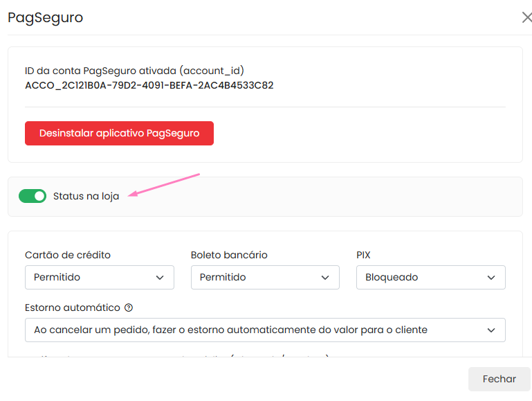Open the Cartão de crédito dropdown
This screenshot has width=532, height=401.
(x=99, y=277)
